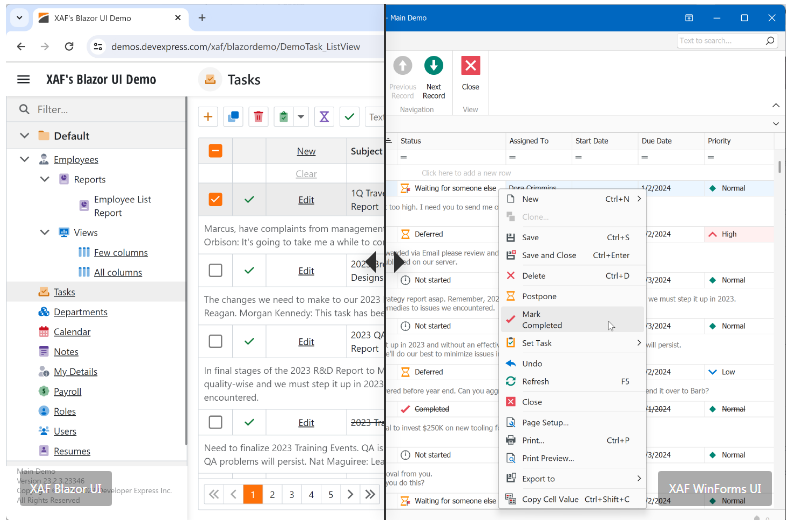
Task: Choose Print Preview in the context menu
Action: point(573,458)
